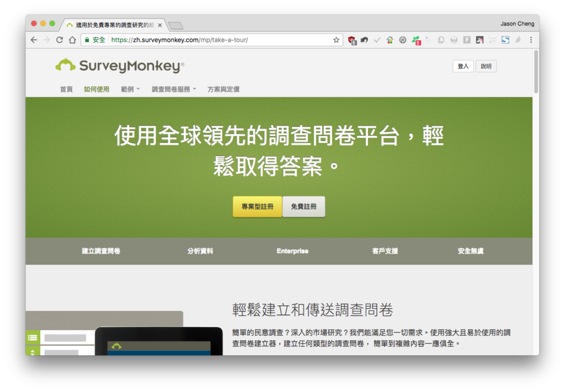Select the SurveyMonkey tab title
Screen dimensions: 565x392
click(x=115, y=25)
